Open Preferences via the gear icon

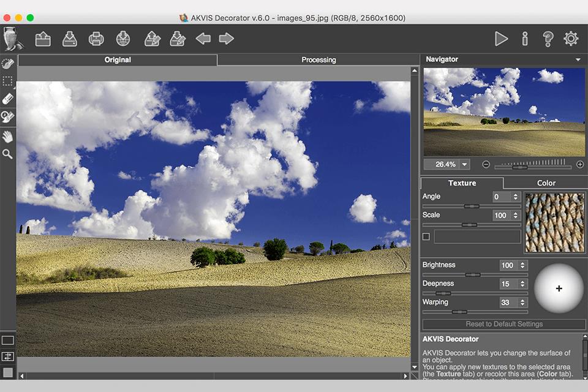(571, 39)
